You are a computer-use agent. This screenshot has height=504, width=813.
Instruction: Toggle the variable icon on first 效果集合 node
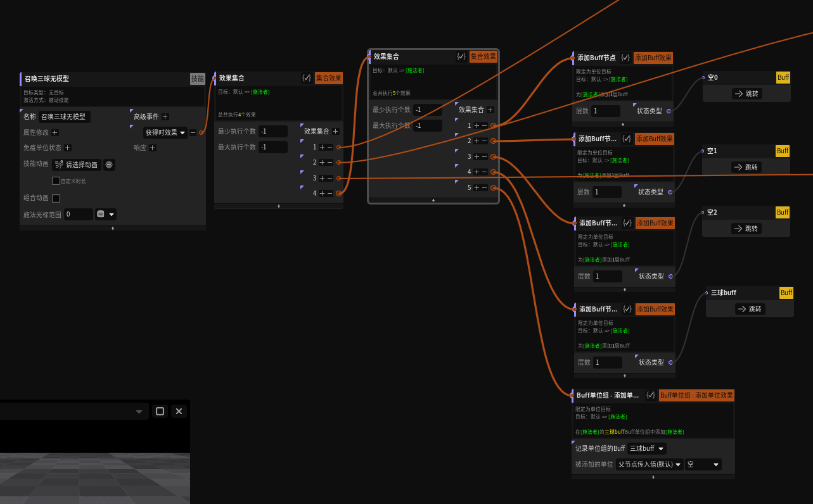[307, 78]
